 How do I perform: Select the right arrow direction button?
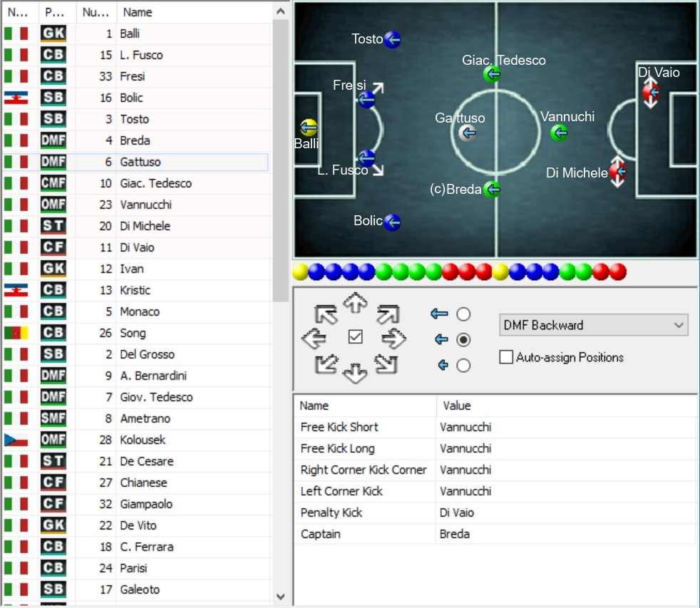[x=394, y=339]
